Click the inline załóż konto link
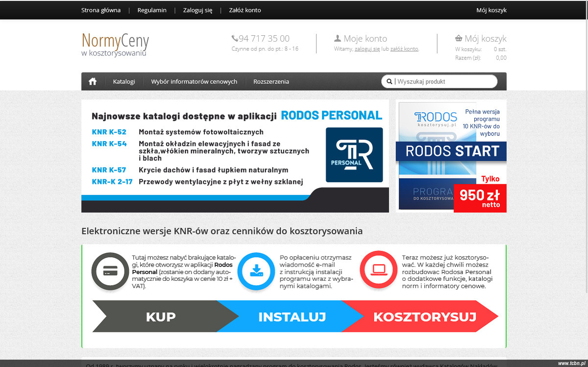This screenshot has width=588, height=367. coord(404,49)
